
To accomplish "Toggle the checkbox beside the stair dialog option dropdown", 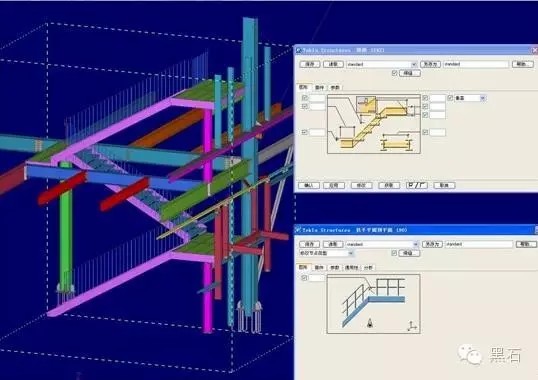I will (450, 98).
